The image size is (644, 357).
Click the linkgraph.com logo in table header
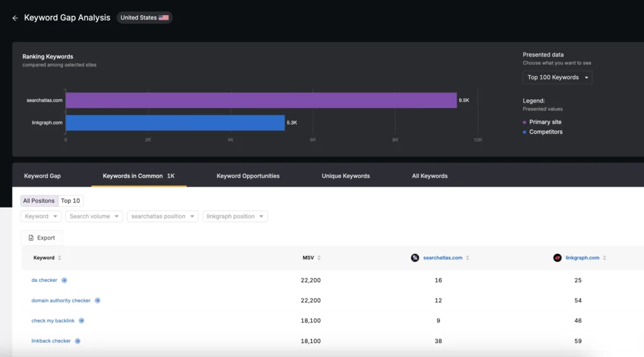[x=557, y=258]
